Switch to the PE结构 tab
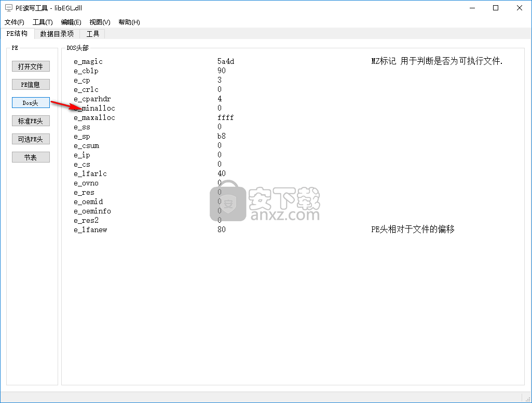 17,33
